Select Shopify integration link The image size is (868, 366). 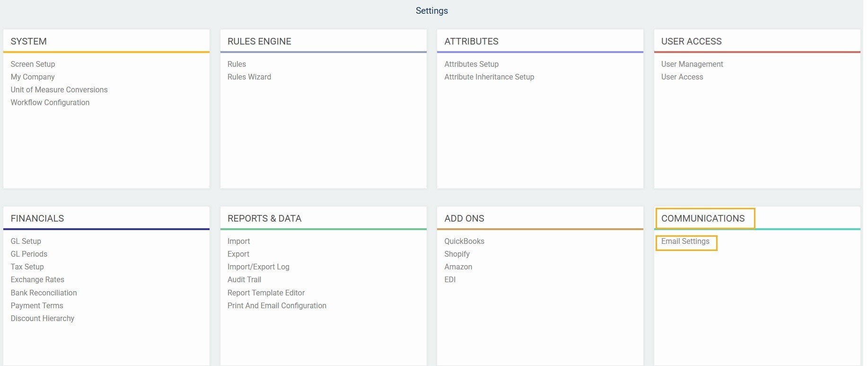(457, 254)
